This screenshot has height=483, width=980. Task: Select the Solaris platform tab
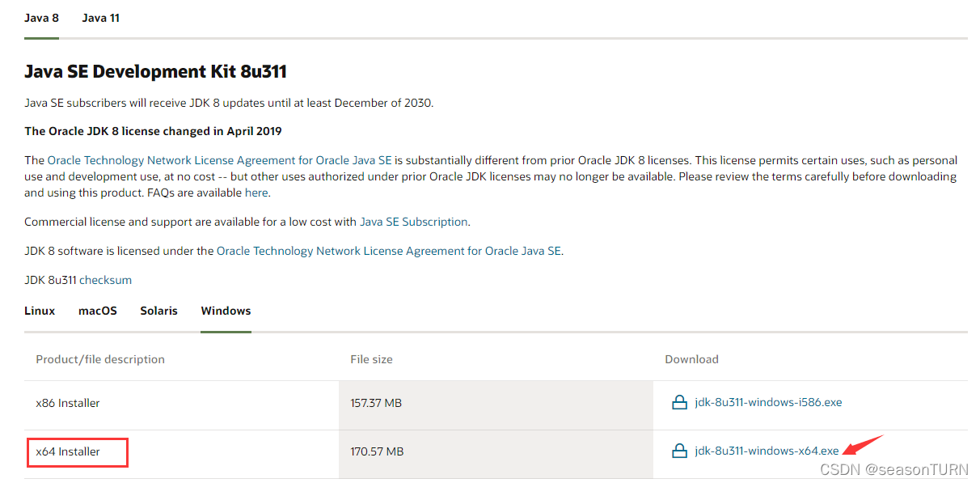[x=158, y=311]
